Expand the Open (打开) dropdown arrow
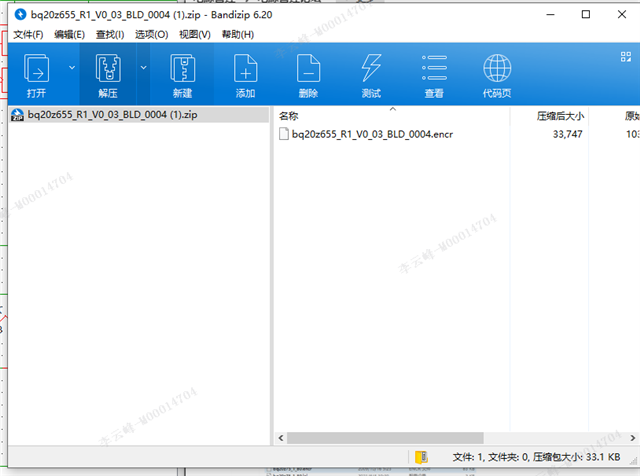640x476 pixels. 72,67
